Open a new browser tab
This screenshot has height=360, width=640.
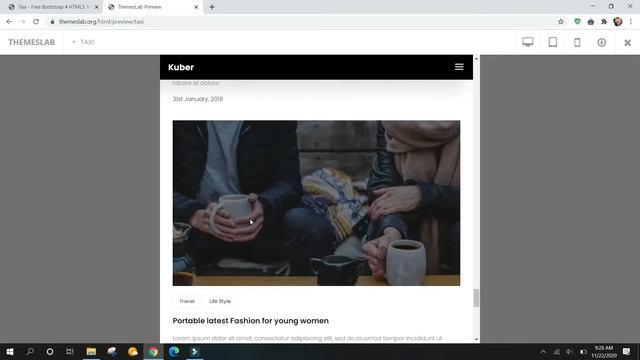[212, 7]
